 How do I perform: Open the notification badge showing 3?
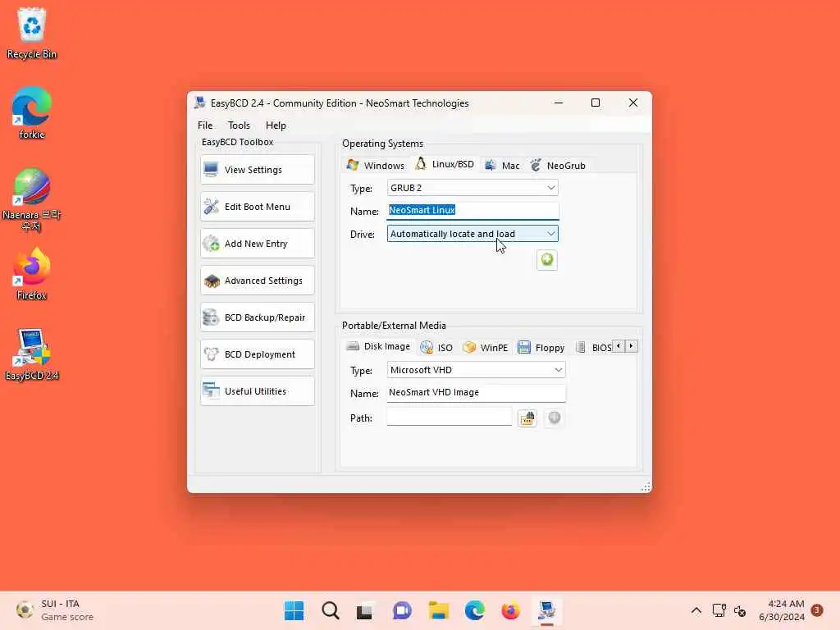(x=817, y=610)
